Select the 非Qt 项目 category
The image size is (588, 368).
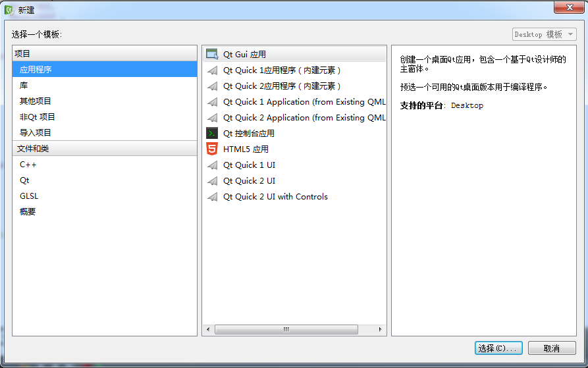click(x=105, y=117)
